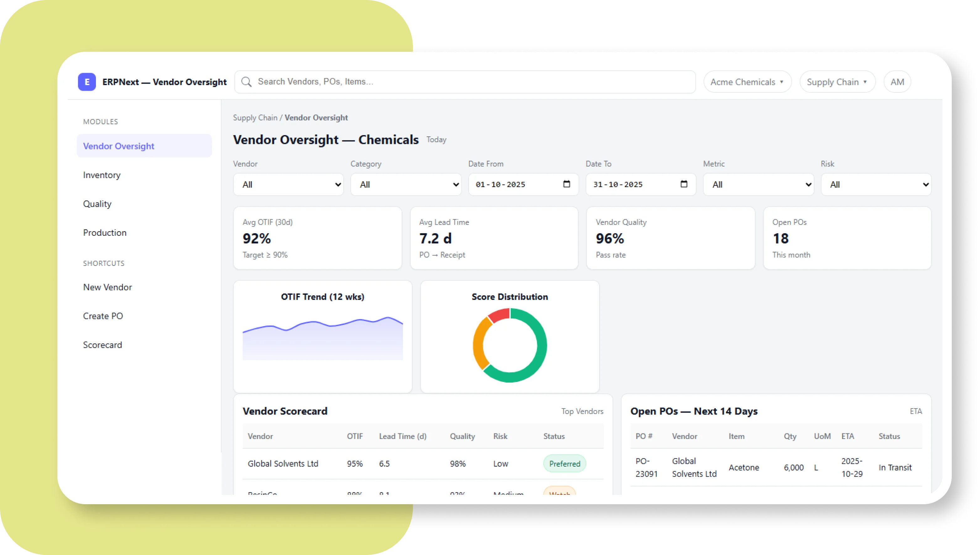Open the Supply Chain workspace dropdown
The height and width of the screenshot is (555, 980).
point(837,82)
